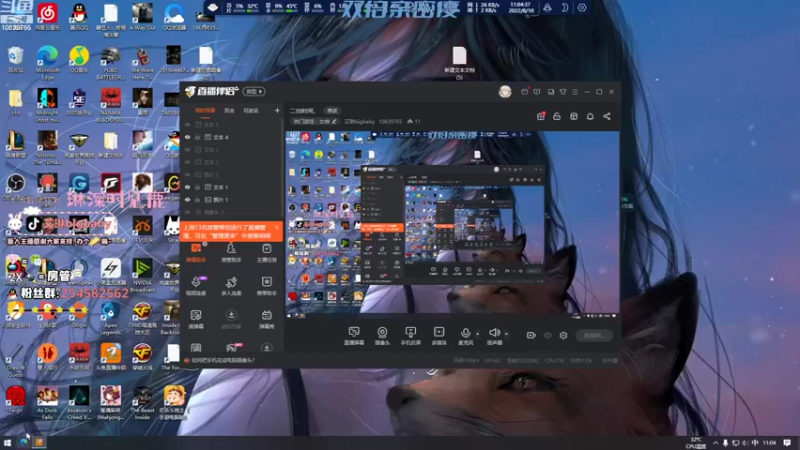The image size is (800, 450).
Task: Switch to the middle scene tab
Action: (229, 110)
